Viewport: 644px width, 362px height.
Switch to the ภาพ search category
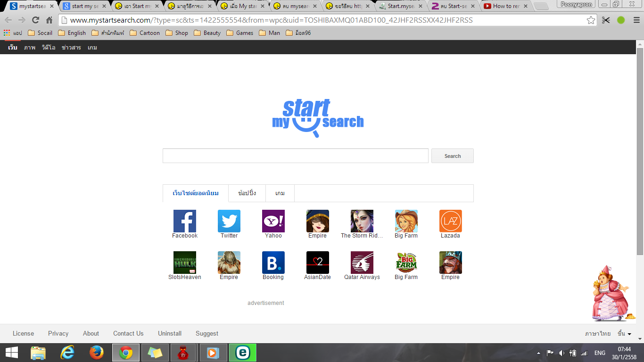(x=30, y=48)
